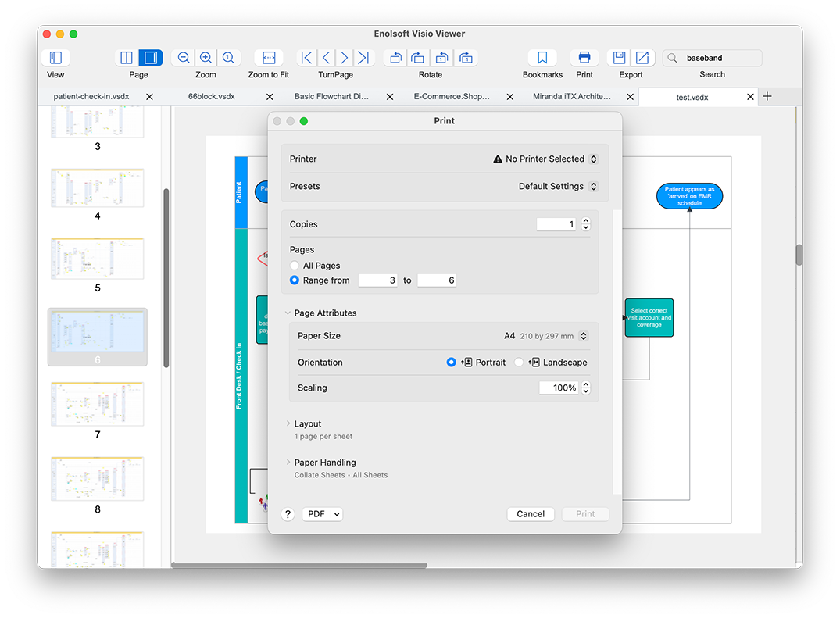Jump to last page icon
This screenshot has height=618, width=840.
click(363, 58)
